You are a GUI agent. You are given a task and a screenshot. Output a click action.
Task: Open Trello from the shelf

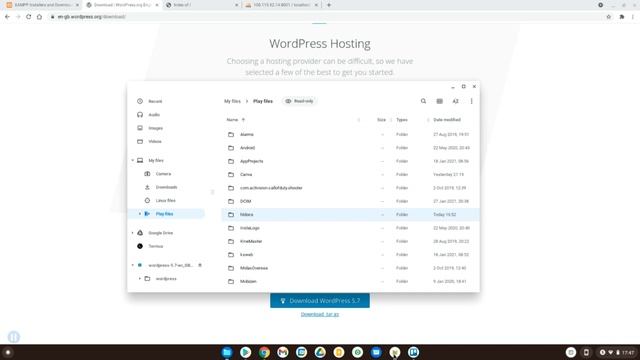413,352
